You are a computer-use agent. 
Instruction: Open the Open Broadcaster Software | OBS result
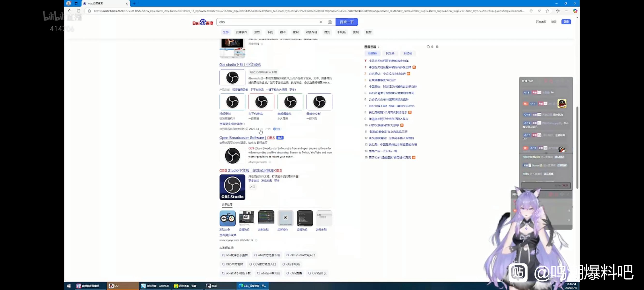click(x=247, y=138)
